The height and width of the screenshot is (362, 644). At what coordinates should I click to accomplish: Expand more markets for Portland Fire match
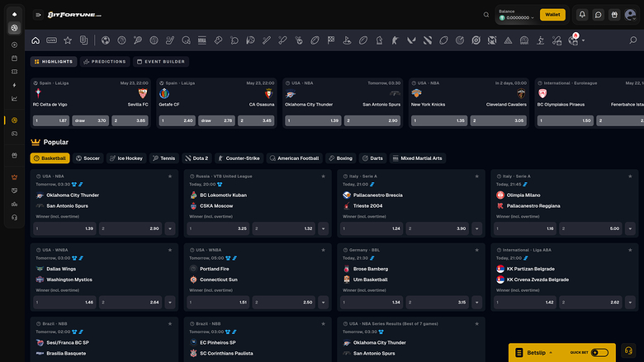click(x=323, y=303)
